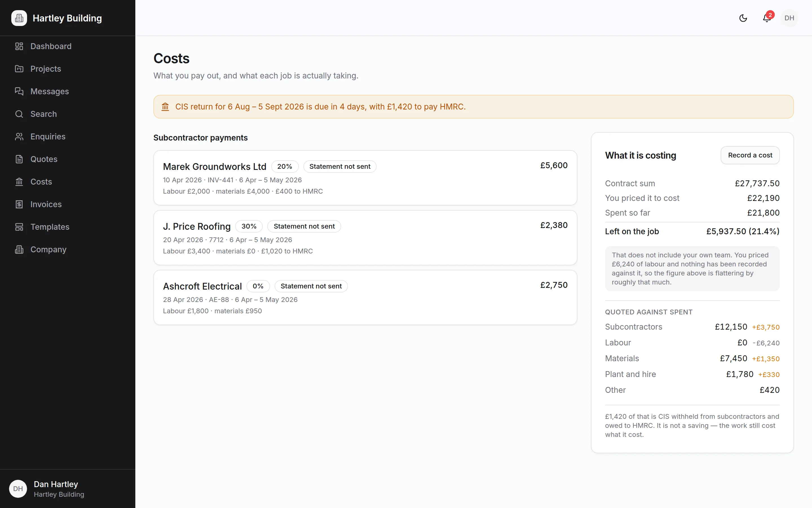The image size is (812, 508).
Task: Click the What it is costing heading
Action: 640,155
